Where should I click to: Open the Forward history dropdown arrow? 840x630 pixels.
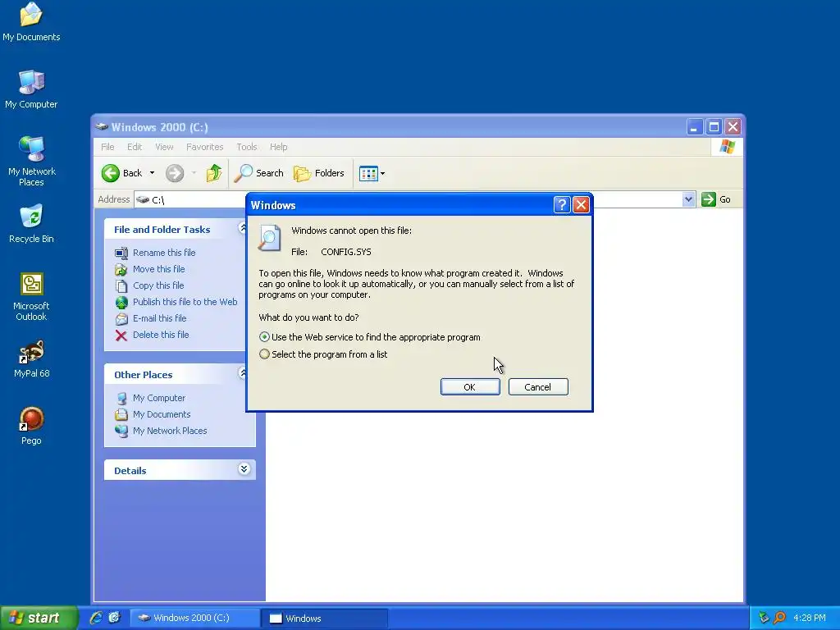[x=194, y=173]
